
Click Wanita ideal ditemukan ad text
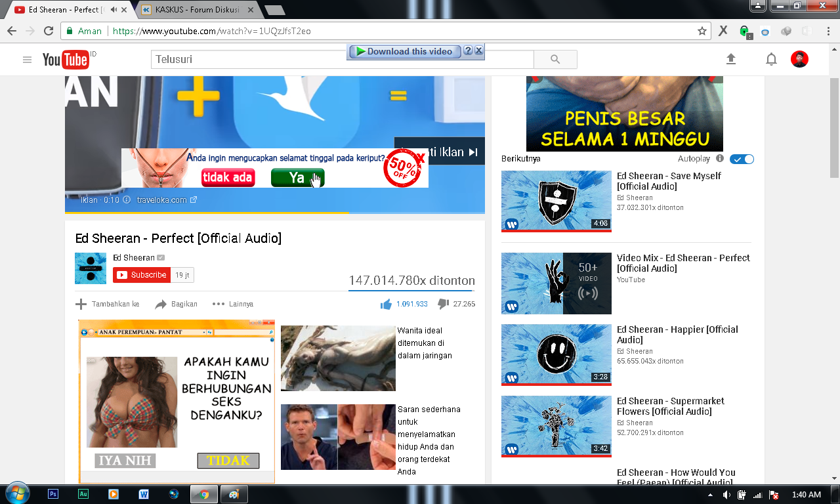[x=425, y=343]
